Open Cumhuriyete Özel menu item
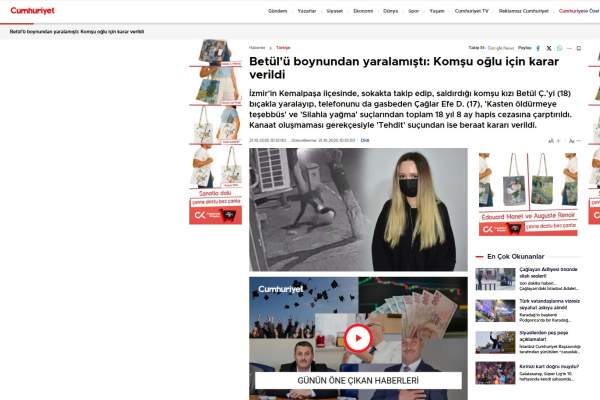This screenshot has width=600, height=400. click(x=579, y=11)
